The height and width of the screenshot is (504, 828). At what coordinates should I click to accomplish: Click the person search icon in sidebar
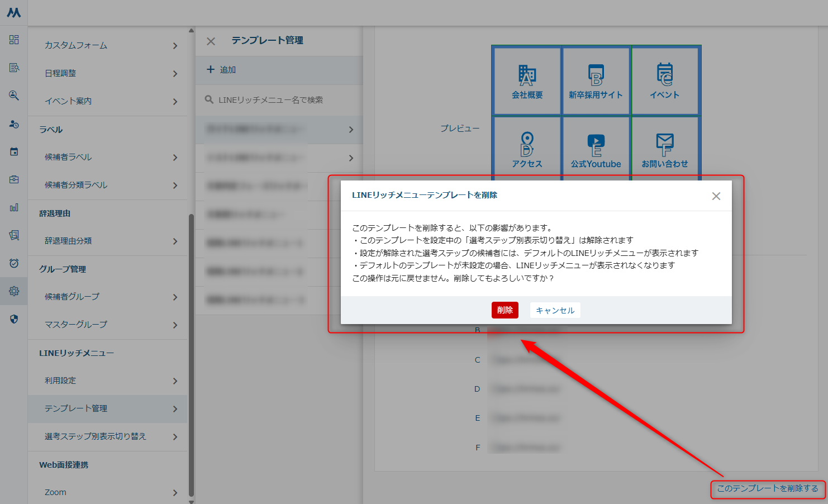[14, 96]
